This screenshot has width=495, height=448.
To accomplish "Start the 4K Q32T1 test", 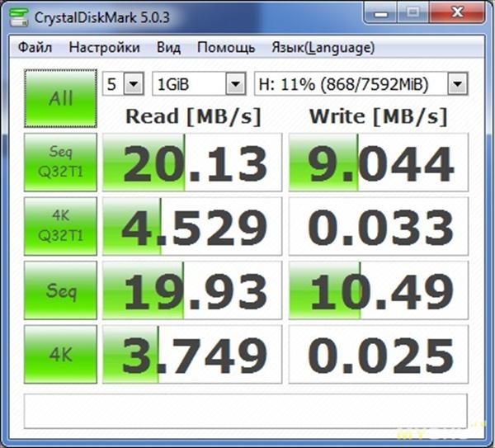I will [60, 226].
